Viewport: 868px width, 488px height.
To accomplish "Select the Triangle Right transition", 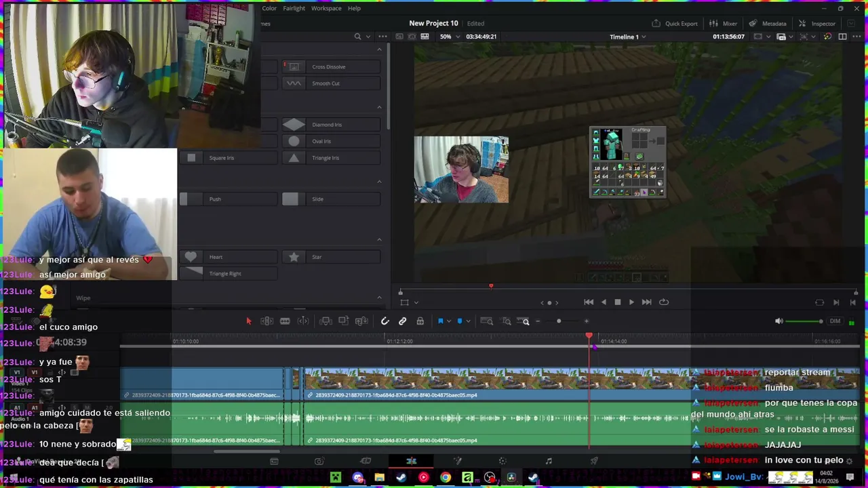I will pos(229,274).
